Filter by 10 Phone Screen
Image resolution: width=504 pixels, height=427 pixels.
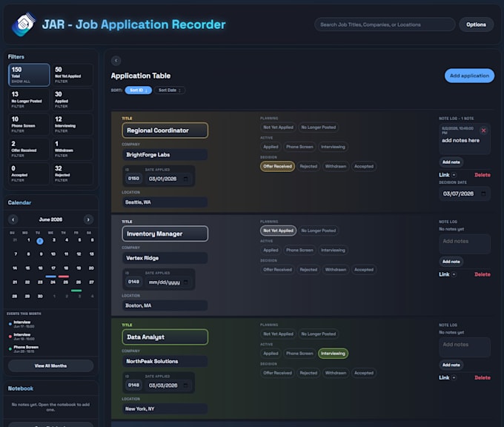(x=29, y=125)
